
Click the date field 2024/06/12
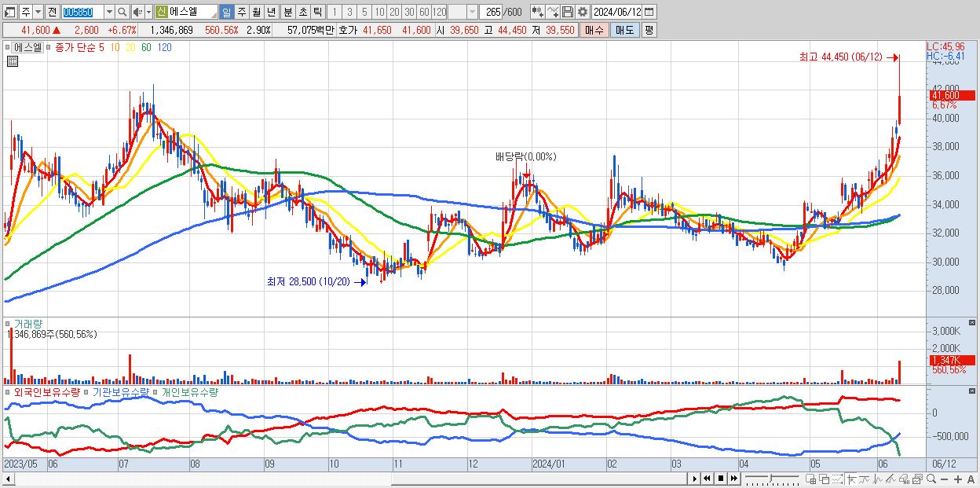[617, 12]
